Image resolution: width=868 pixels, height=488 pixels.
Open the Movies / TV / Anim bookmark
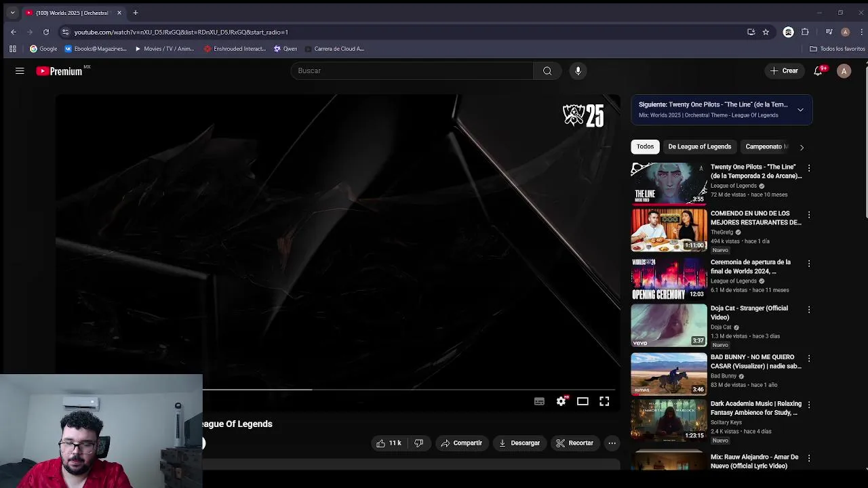164,49
